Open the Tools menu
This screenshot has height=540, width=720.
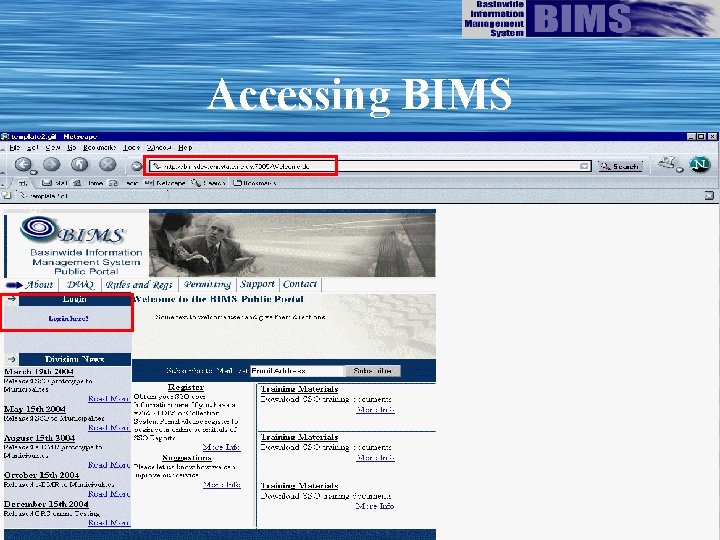131,147
